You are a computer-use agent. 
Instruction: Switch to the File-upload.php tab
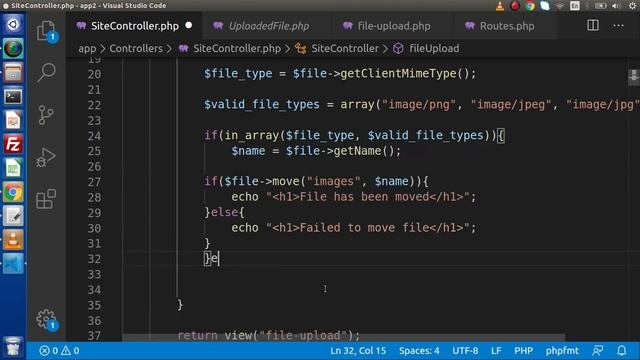(393, 26)
